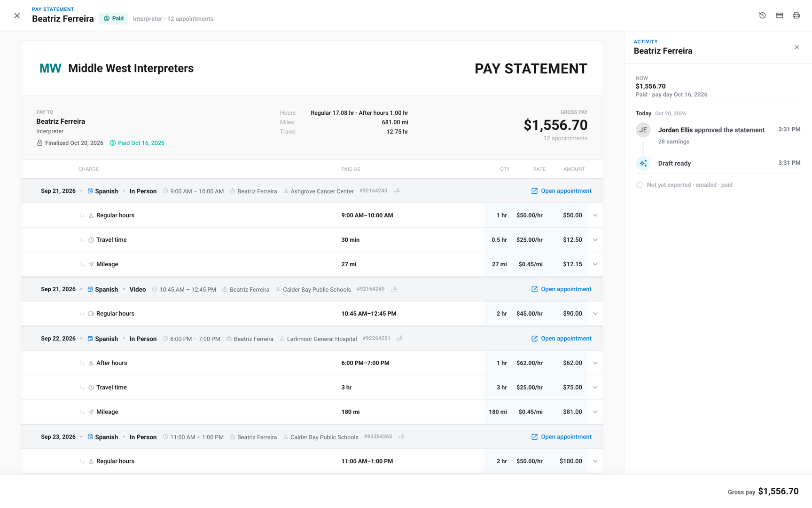Screen dimensions: 812x508
Task: Expand the 180 mi Mileage row
Action: [595, 412]
